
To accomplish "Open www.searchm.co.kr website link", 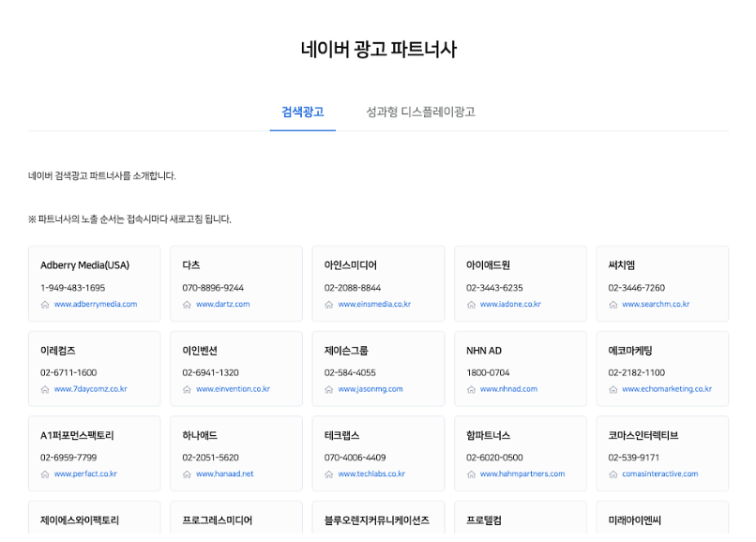I will coord(656,304).
